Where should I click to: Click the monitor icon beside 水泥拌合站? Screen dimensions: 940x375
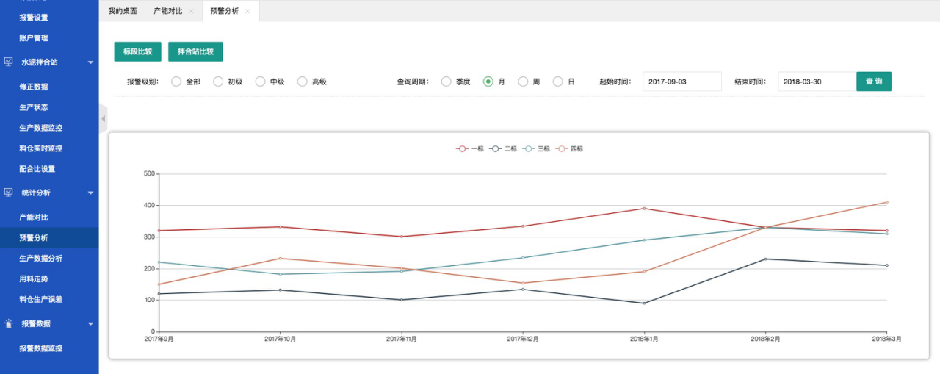[8, 62]
